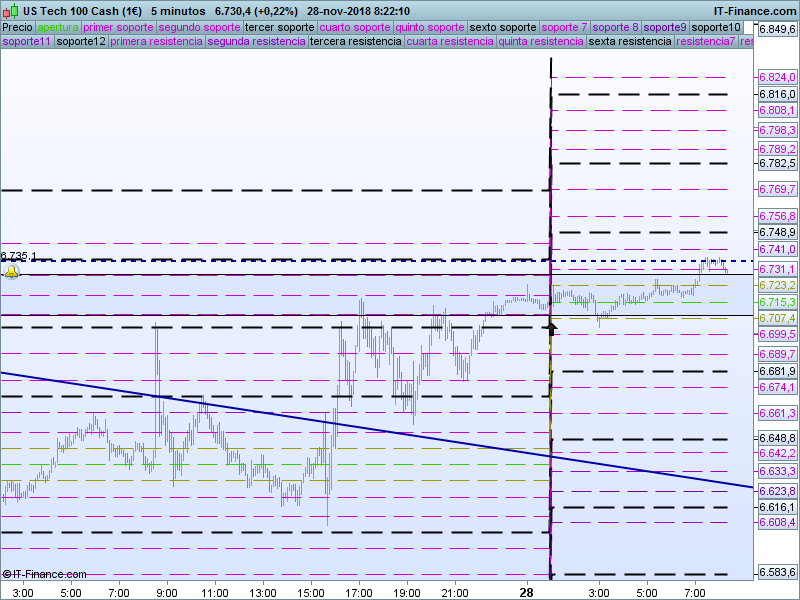Click the black arrow marker at the day change
This screenshot has height=600, width=800.
tap(551, 327)
